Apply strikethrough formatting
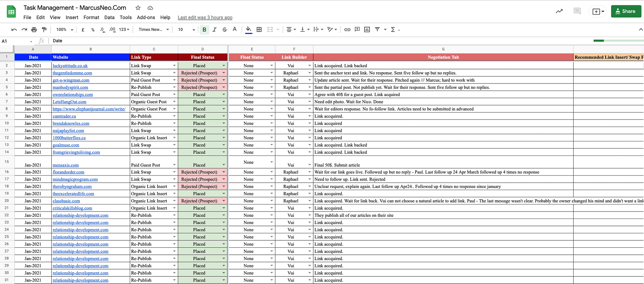This screenshot has height=284, width=644. (x=225, y=30)
